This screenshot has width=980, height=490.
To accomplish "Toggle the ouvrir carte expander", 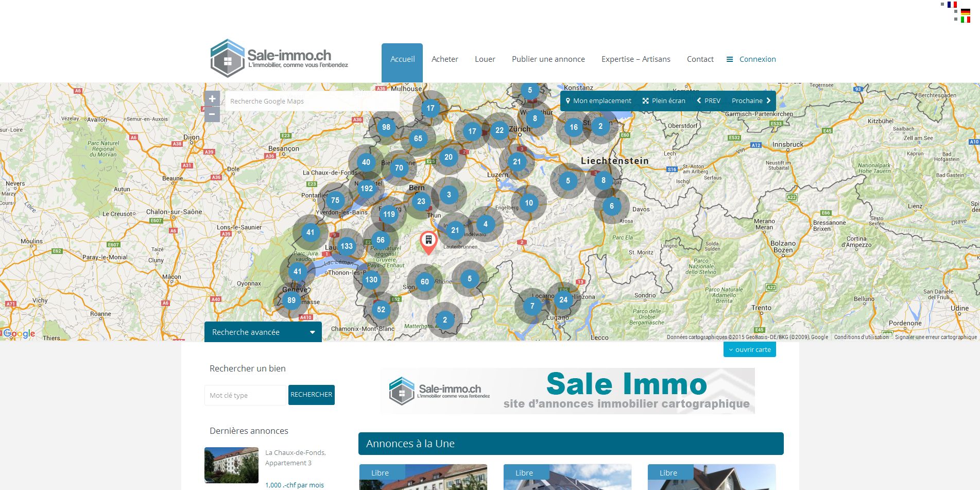I will 750,349.
